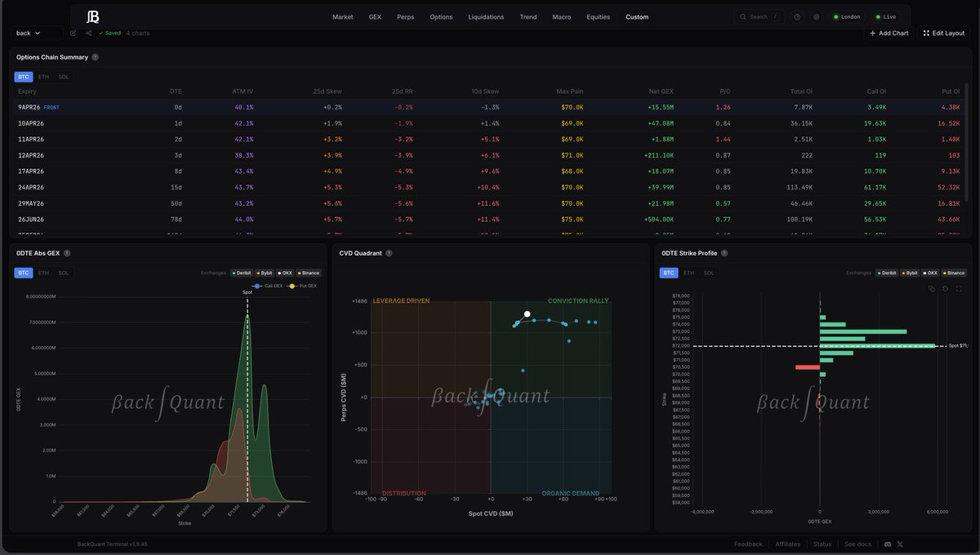
Task: Open the X social icon in the footer
Action: [900, 544]
